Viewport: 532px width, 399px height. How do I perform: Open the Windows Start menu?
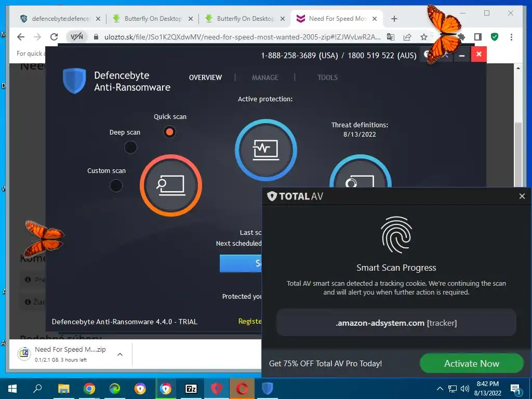pos(12,389)
